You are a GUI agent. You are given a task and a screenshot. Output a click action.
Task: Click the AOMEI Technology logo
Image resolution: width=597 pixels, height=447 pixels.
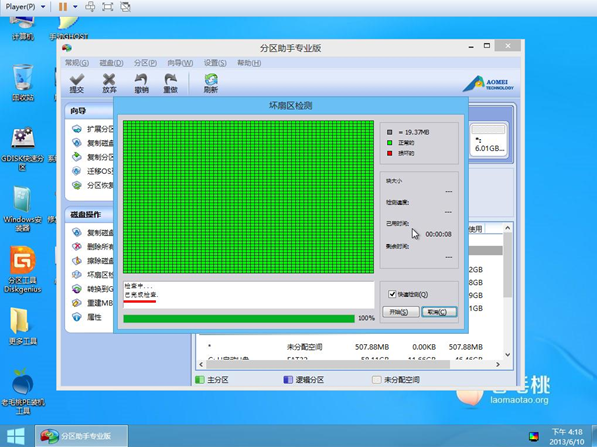488,84
